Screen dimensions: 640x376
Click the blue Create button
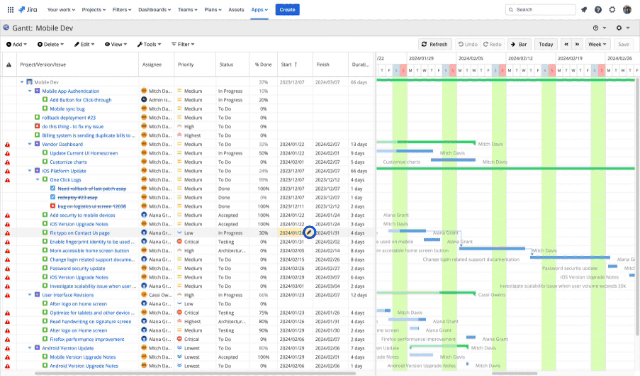pos(287,9)
